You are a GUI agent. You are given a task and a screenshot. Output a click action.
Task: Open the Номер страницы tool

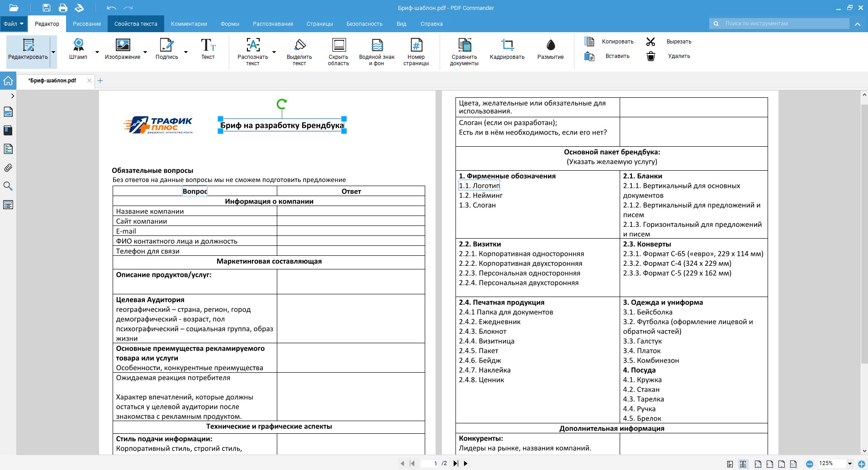coord(416,52)
